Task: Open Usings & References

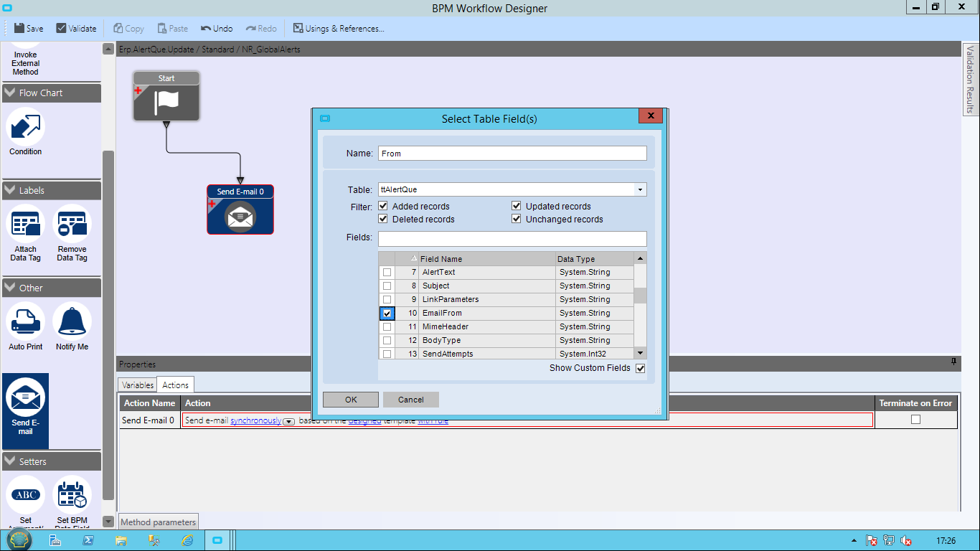Action: coord(338,29)
